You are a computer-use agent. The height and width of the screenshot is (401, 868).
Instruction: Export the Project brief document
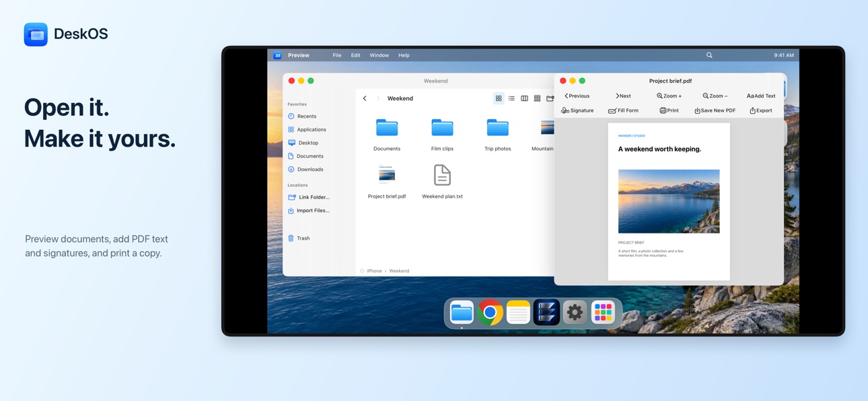tap(761, 110)
